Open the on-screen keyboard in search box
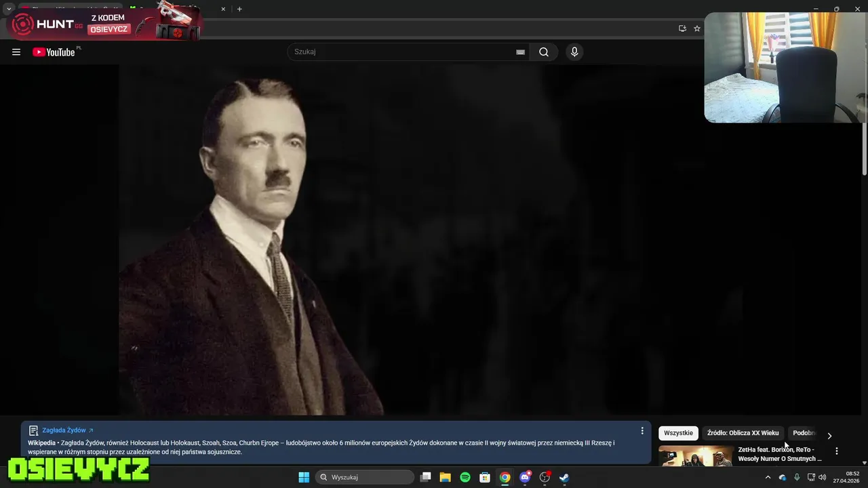The height and width of the screenshot is (488, 868). [x=520, y=52]
